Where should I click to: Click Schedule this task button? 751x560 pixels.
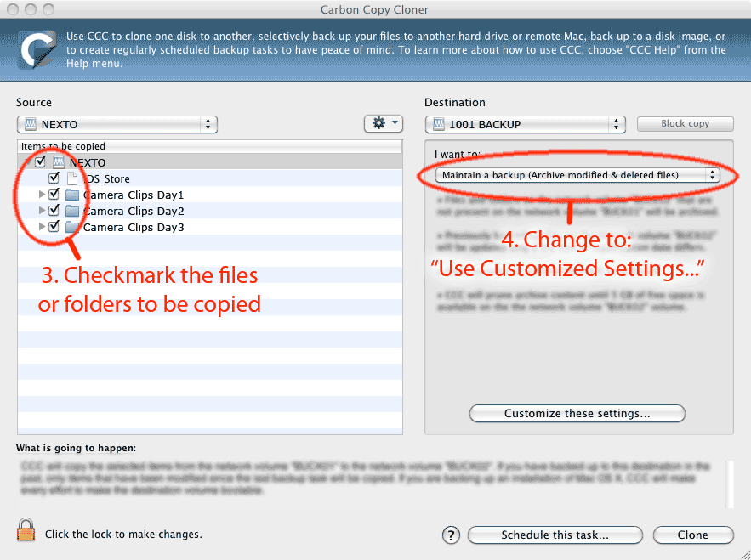point(555,535)
